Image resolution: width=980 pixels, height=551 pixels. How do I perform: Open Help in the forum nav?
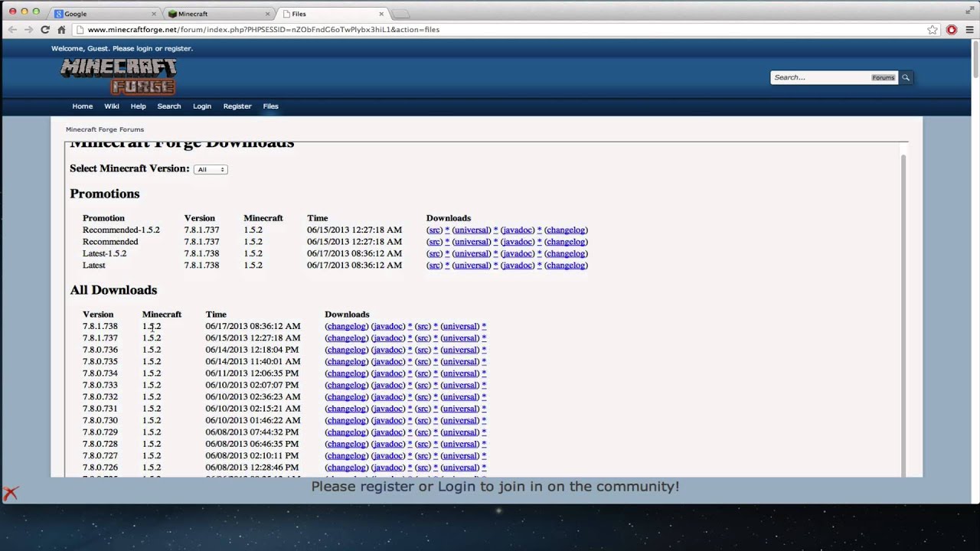138,106
